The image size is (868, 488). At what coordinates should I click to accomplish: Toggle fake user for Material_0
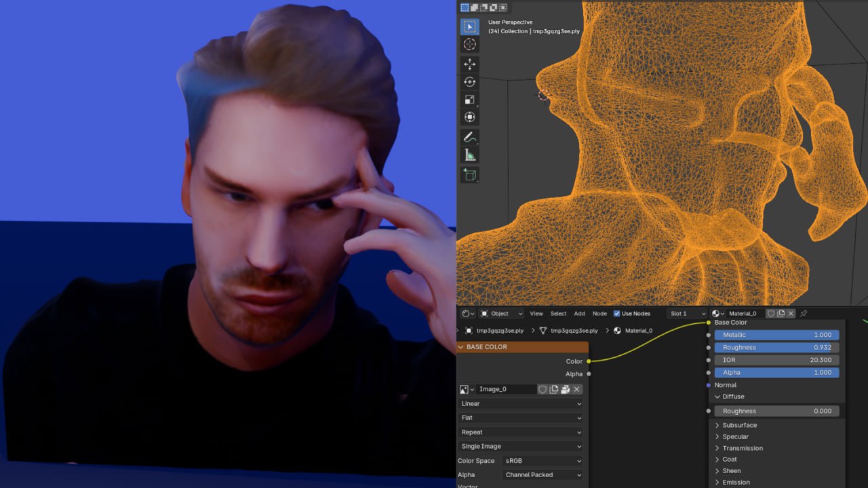click(x=771, y=314)
